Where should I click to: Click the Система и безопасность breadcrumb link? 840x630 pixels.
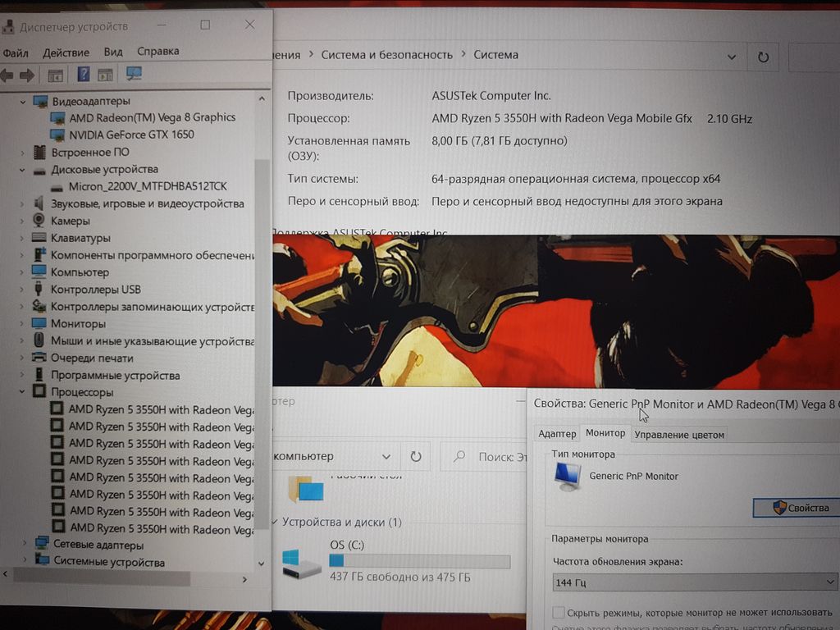tap(386, 55)
